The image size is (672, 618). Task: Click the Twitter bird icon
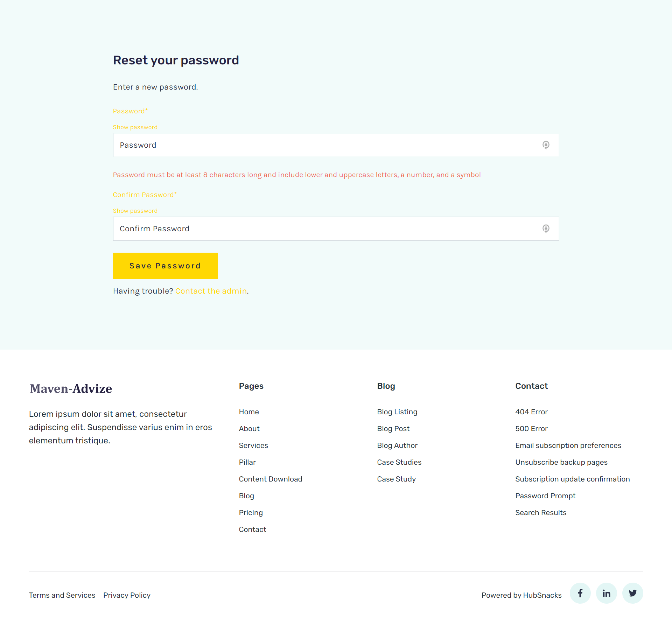(632, 593)
